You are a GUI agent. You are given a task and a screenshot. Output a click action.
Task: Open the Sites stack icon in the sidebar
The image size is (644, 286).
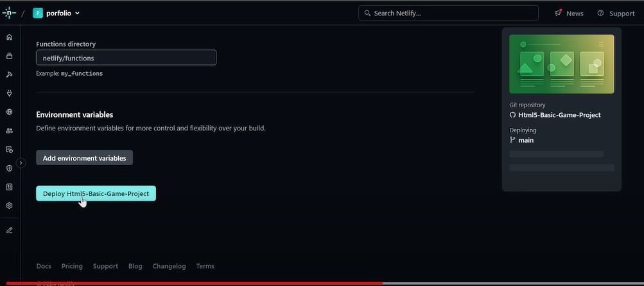coord(10,56)
